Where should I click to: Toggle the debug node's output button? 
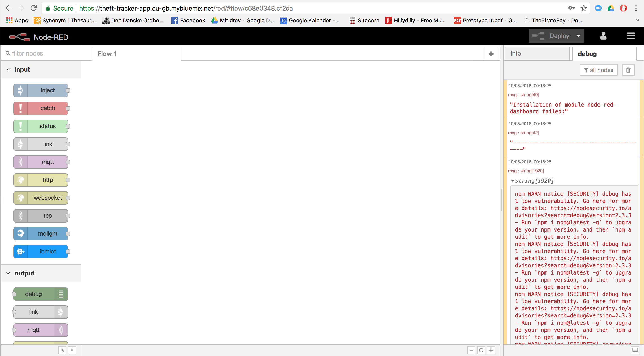(61, 294)
